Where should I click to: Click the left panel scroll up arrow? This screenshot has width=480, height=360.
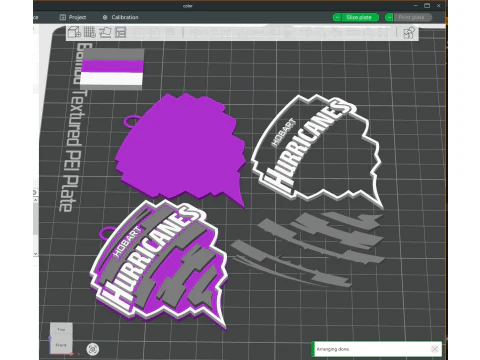[x=35, y=199]
